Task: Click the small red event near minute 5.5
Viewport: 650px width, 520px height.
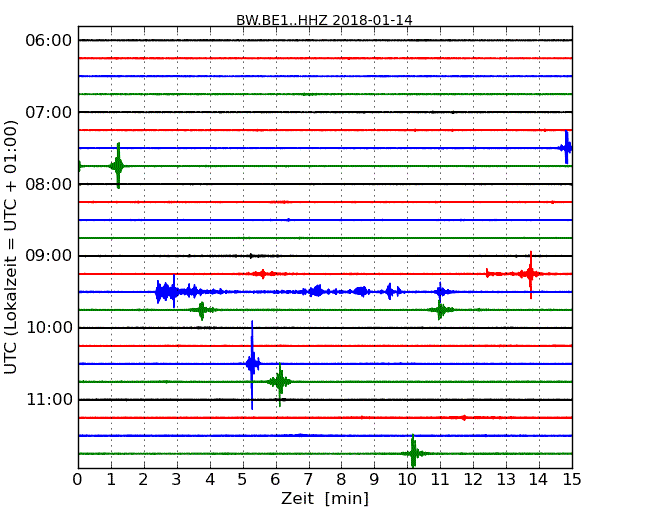Action: 262,274
